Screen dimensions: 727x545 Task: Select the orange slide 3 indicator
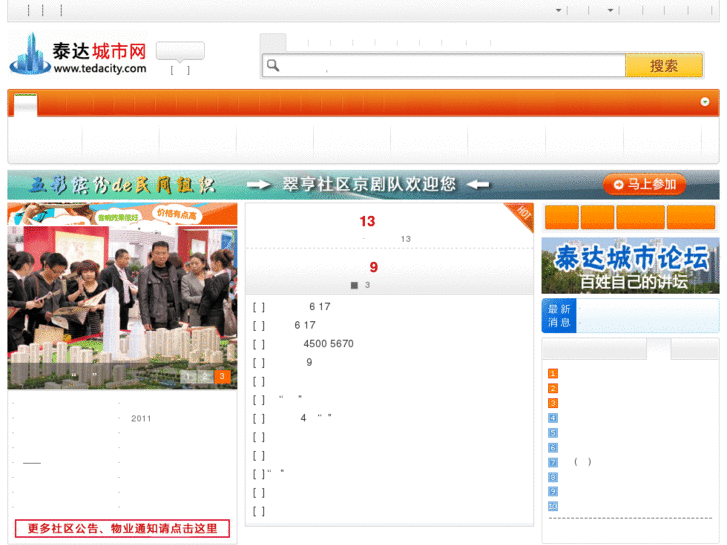pyautogui.click(x=222, y=376)
